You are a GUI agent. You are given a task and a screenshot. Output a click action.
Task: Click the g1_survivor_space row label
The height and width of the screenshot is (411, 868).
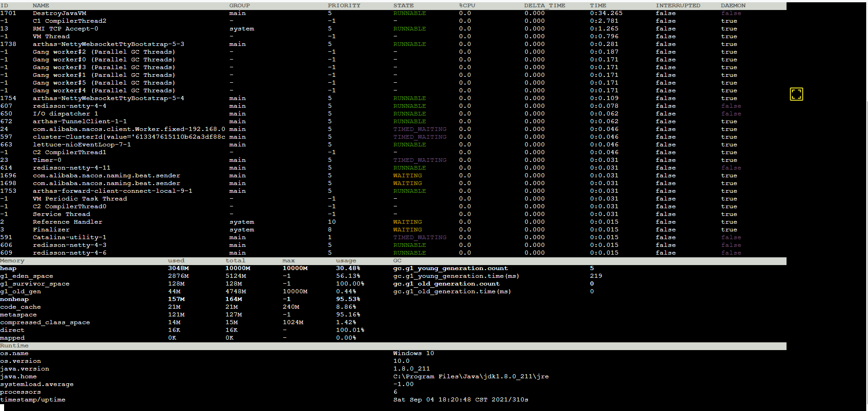point(35,284)
